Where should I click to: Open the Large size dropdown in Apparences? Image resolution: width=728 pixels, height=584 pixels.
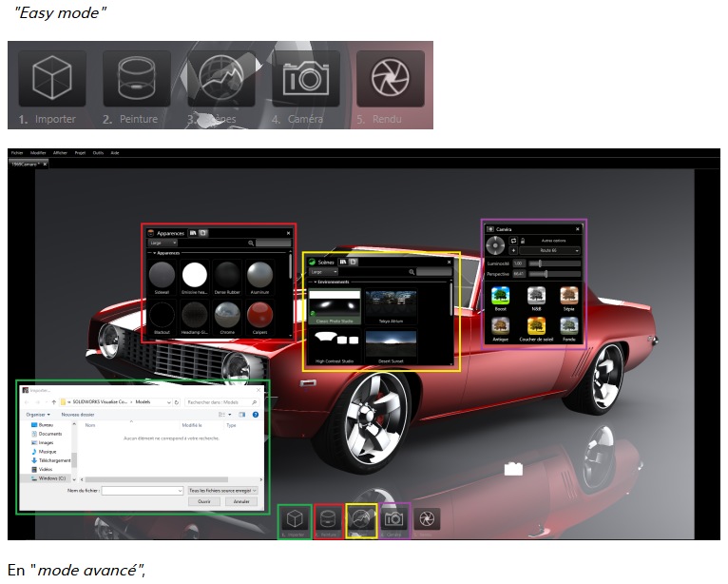163,243
